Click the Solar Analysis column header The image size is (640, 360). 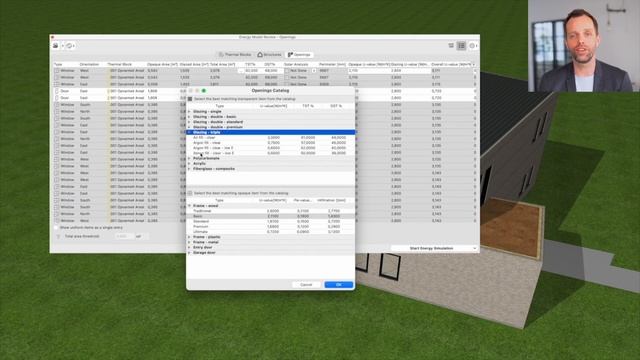point(296,64)
